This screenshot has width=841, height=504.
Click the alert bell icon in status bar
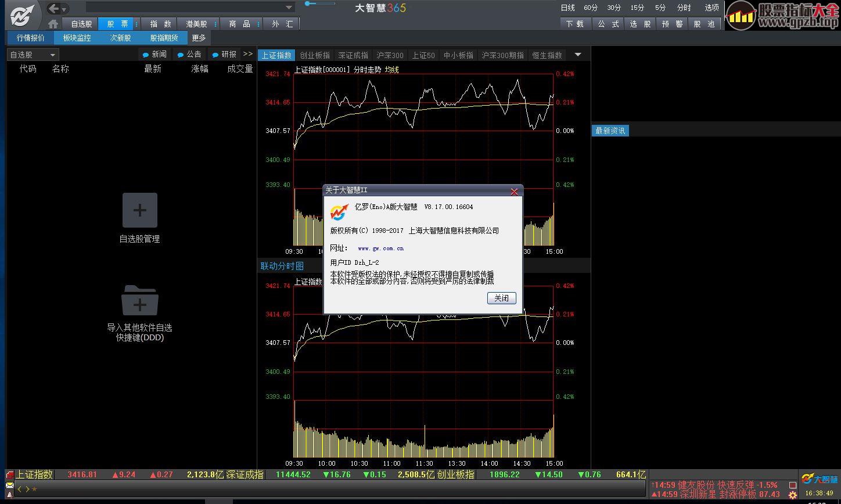9,494
